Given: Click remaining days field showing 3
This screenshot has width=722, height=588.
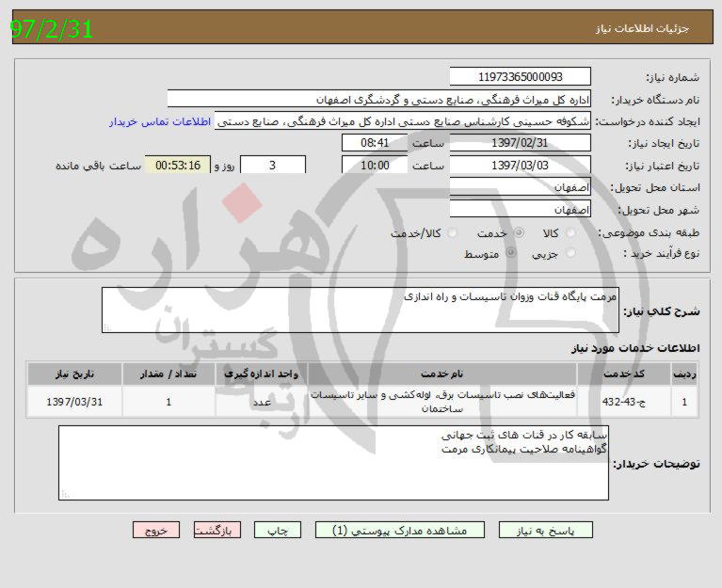Looking at the screenshot, I should point(273,165).
